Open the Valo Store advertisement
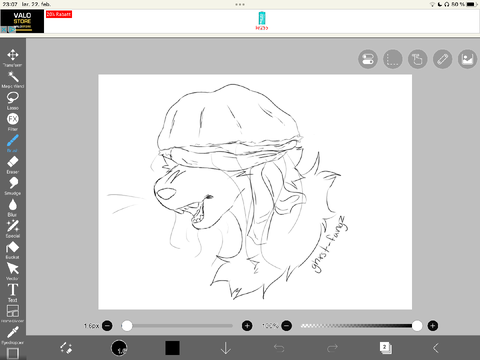The image size is (480, 360). click(22, 21)
